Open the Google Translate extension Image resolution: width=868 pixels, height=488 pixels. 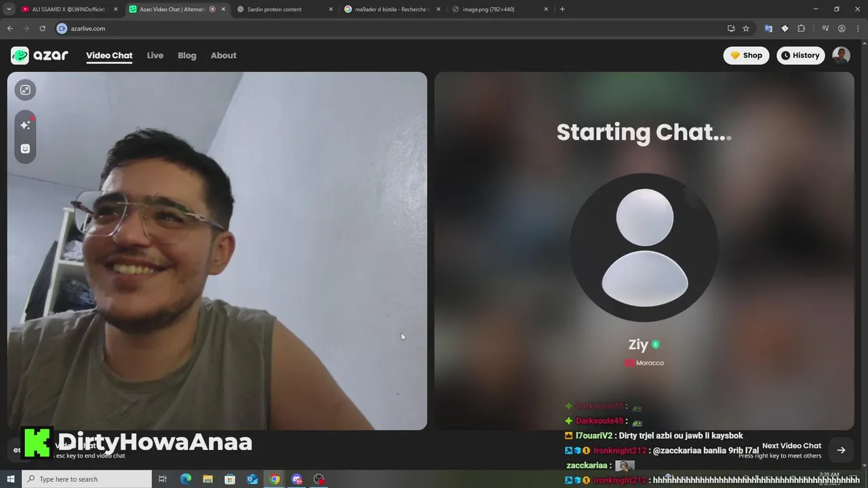click(x=768, y=28)
